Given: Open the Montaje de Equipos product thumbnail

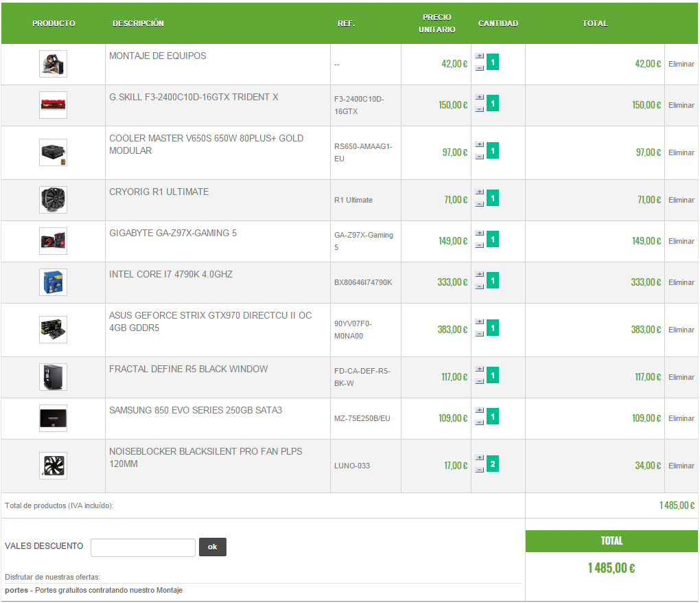Looking at the screenshot, I should (53, 64).
